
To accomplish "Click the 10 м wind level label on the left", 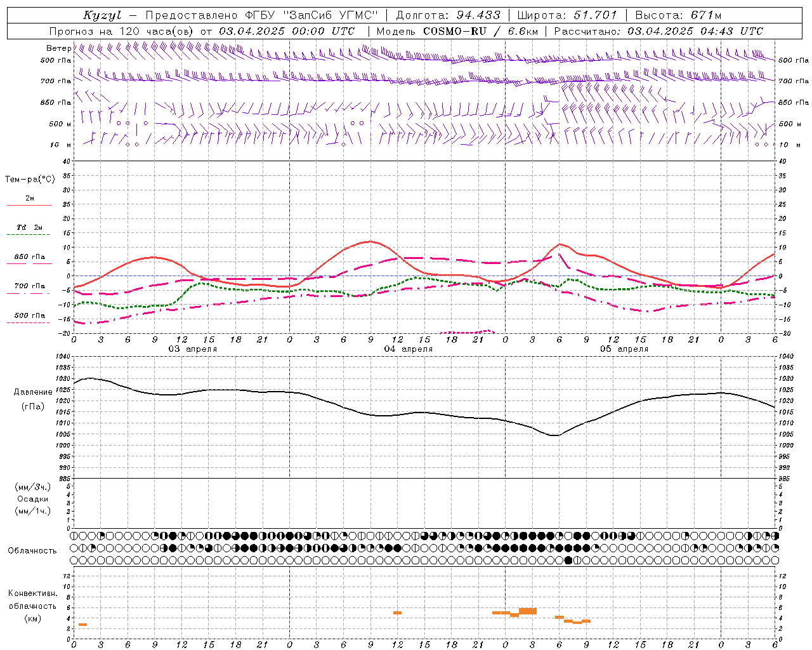I will click(61, 145).
